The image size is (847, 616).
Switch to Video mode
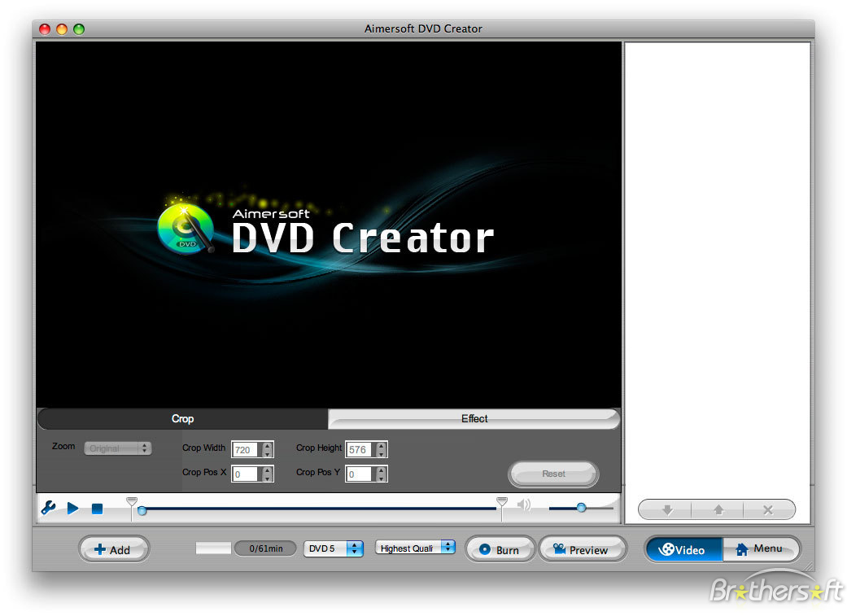(x=684, y=549)
